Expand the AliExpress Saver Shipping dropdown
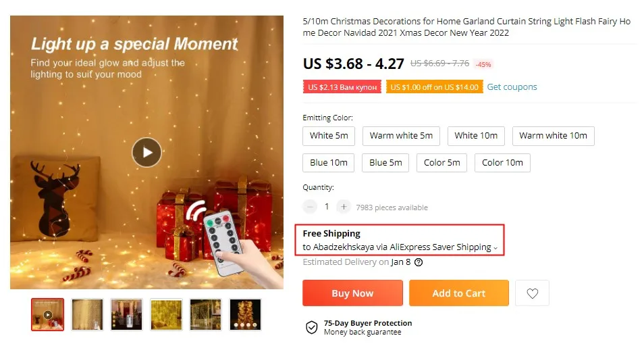This screenshot has width=644, height=344. point(495,248)
